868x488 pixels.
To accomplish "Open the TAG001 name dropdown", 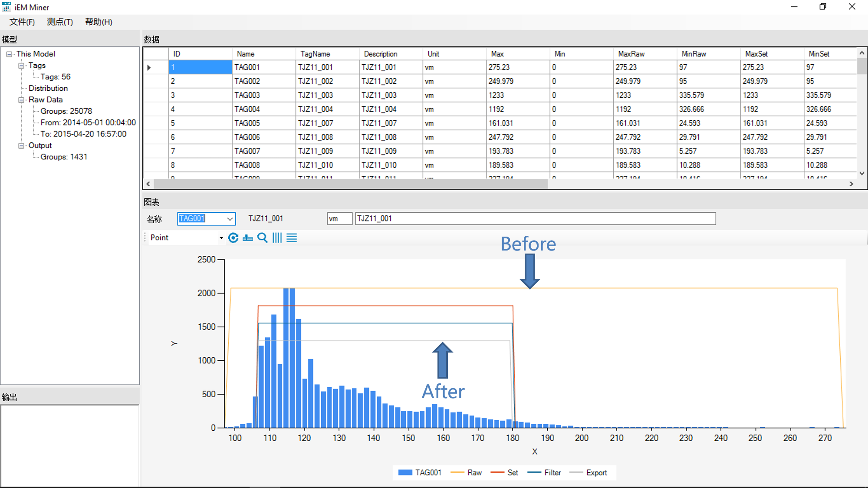I will coord(230,219).
